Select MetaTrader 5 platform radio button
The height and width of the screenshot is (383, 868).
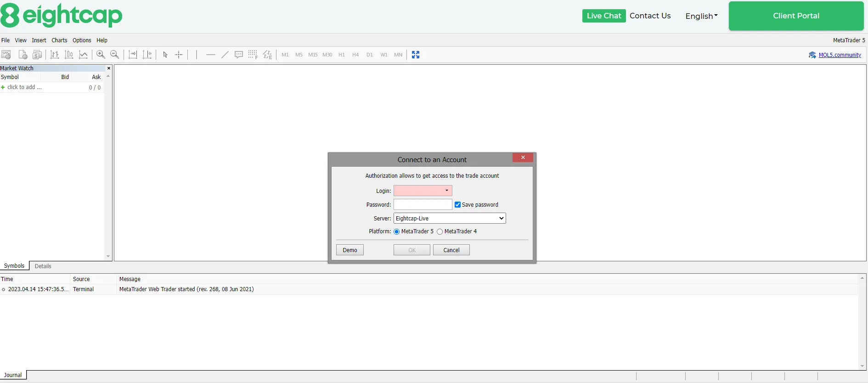click(x=397, y=232)
